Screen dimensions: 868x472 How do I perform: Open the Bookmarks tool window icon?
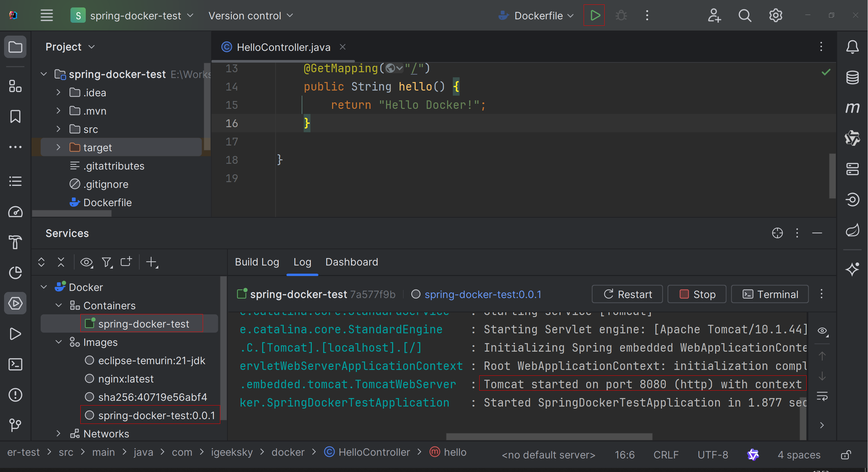(x=15, y=116)
